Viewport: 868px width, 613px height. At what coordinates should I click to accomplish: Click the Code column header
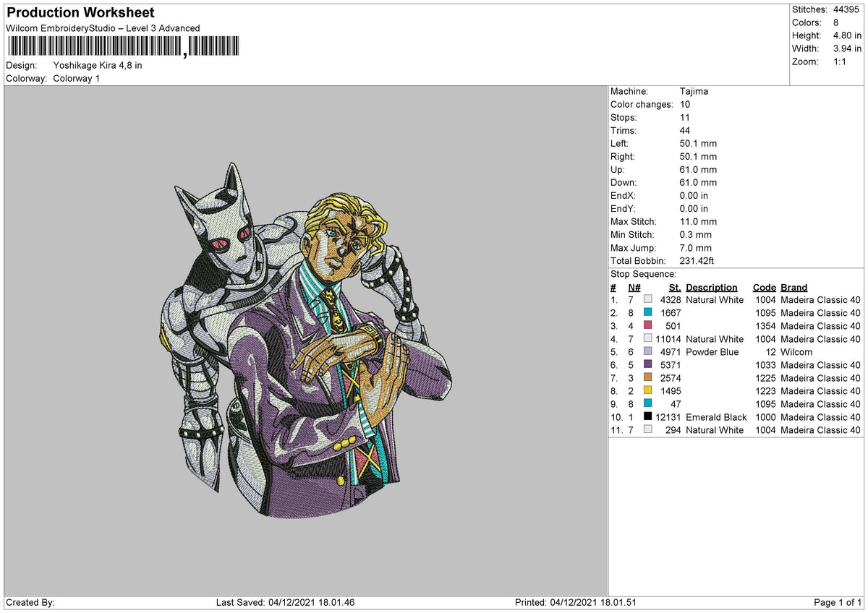pyautogui.click(x=764, y=288)
